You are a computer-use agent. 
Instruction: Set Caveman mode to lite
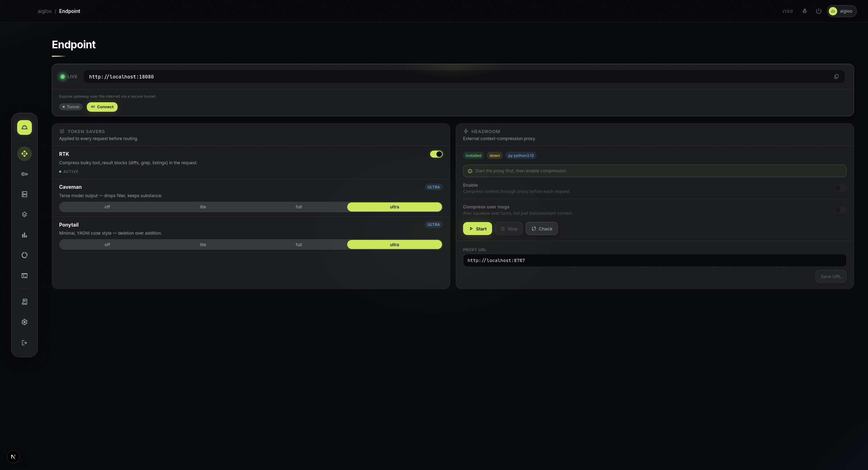tap(203, 207)
